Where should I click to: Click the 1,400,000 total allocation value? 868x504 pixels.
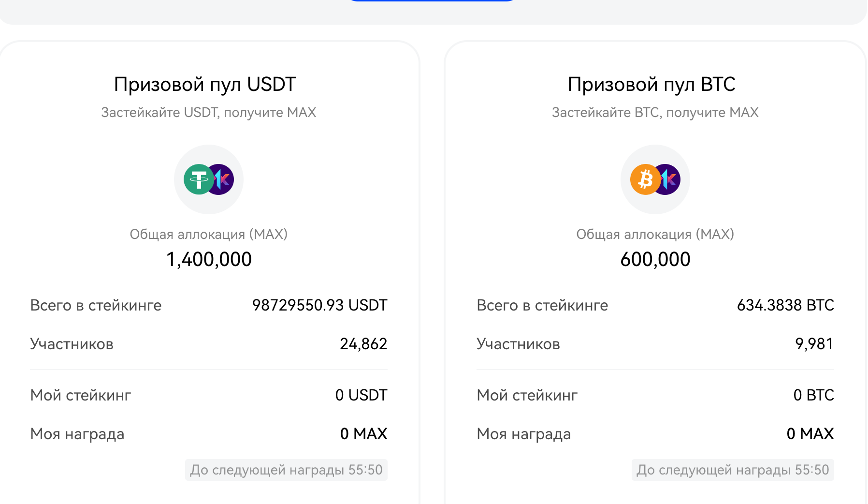(209, 259)
